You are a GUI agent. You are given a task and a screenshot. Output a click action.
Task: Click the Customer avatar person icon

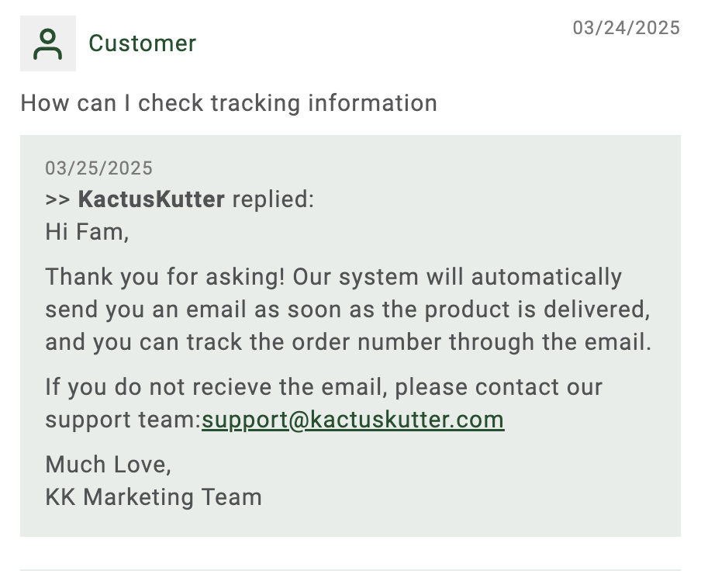[48, 43]
